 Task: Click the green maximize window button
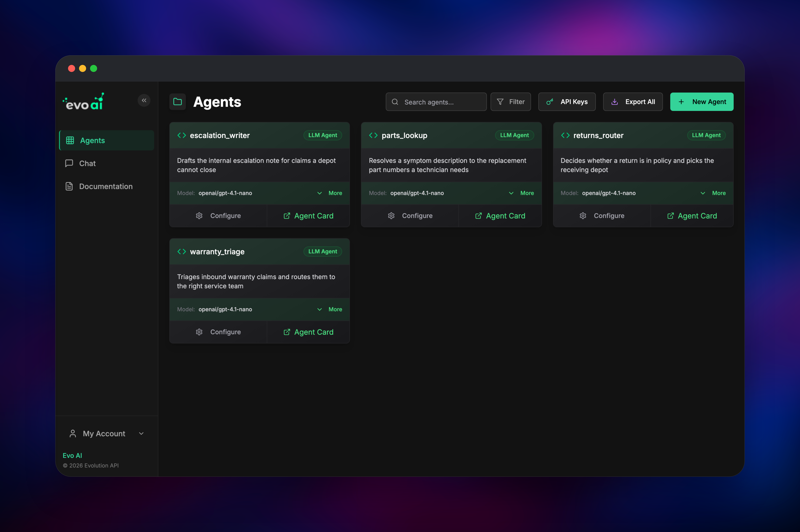point(94,69)
